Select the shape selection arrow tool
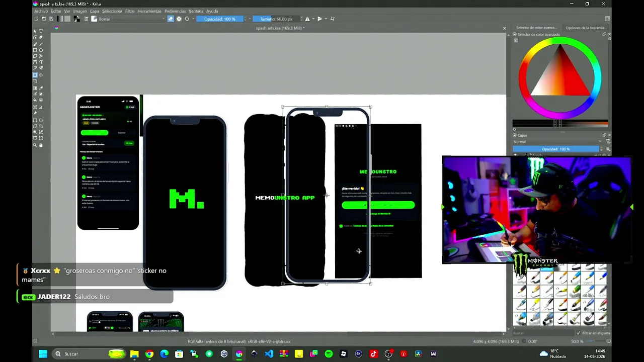Image resolution: width=644 pixels, height=362 pixels. pos(35,31)
